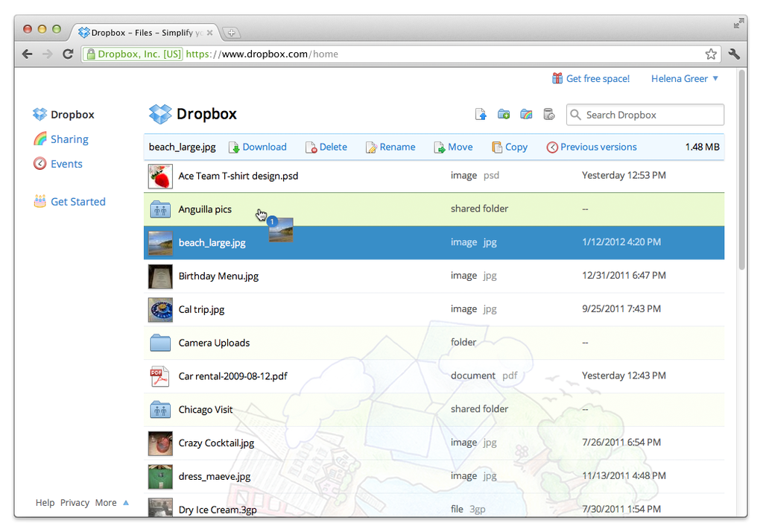
Task: Open Helena Greer account dropdown
Action: pyautogui.click(x=685, y=78)
